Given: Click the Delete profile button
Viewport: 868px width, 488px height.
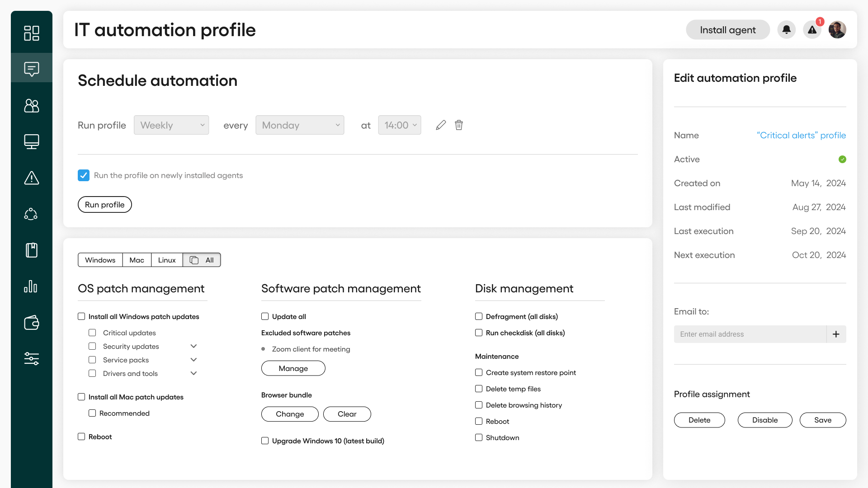Looking at the screenshot, I should [x=699, y=420].
